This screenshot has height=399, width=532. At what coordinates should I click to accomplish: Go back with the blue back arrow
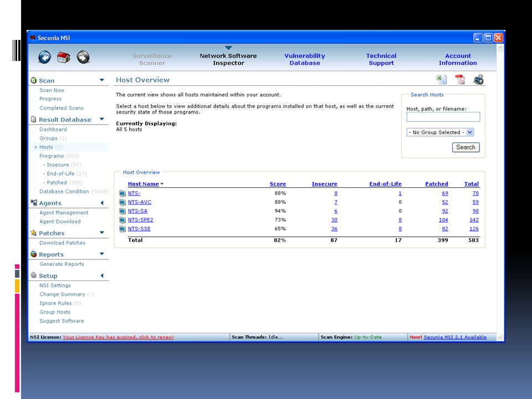pyautogui.click(x=44, y=57)
